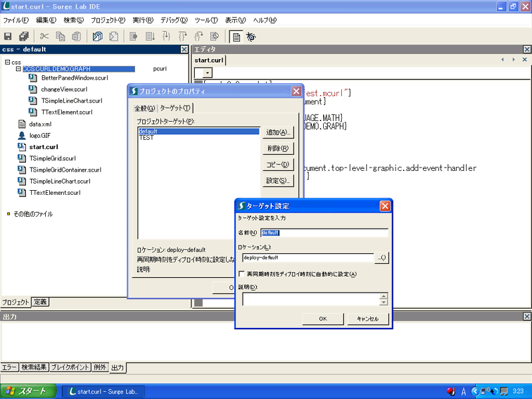Open the 表示 menu
Image resolution: width=532 pixels, height=399 pixels.
click(235, 20)
